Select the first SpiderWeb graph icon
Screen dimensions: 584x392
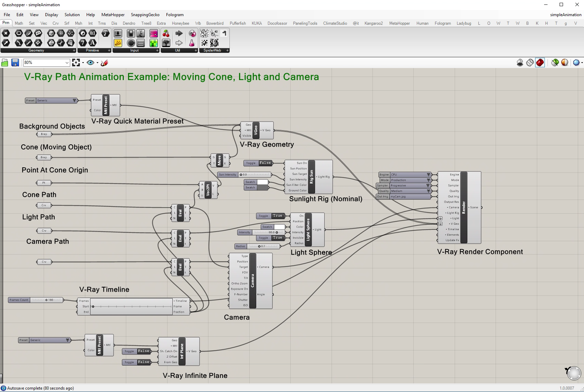205,33
